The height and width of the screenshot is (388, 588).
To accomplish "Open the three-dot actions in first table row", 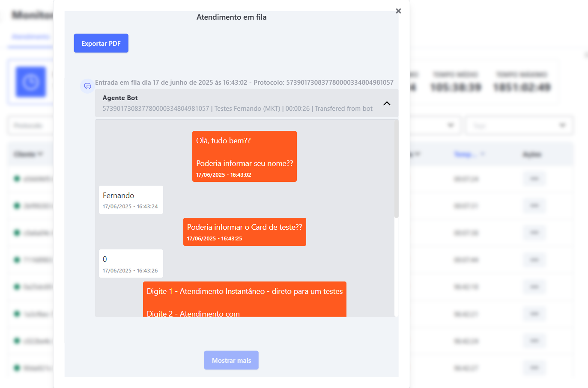I will point(534,179).
